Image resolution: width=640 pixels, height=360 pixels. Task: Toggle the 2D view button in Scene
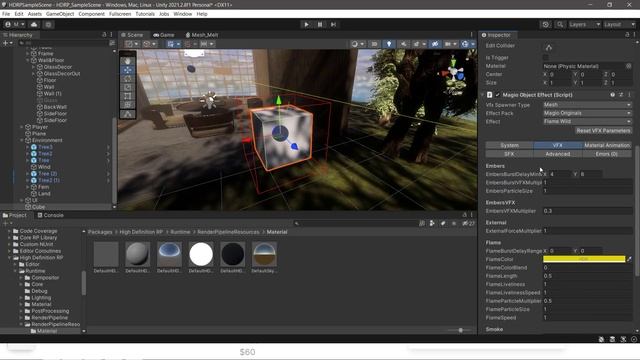(374, 44)
